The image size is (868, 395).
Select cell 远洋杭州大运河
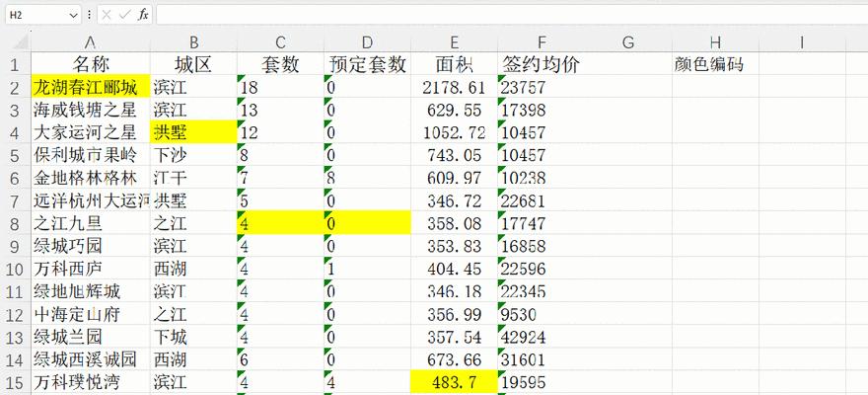(x=90, y=200)
